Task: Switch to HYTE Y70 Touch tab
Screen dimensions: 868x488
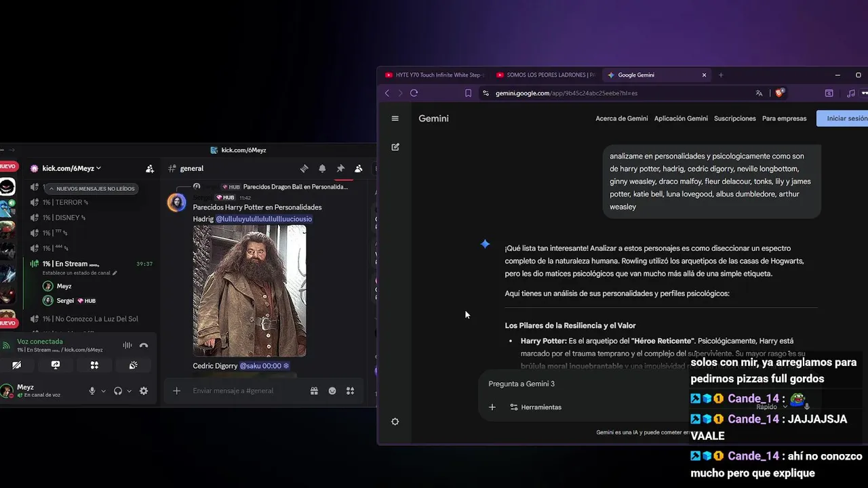Action: coord(434,75)
